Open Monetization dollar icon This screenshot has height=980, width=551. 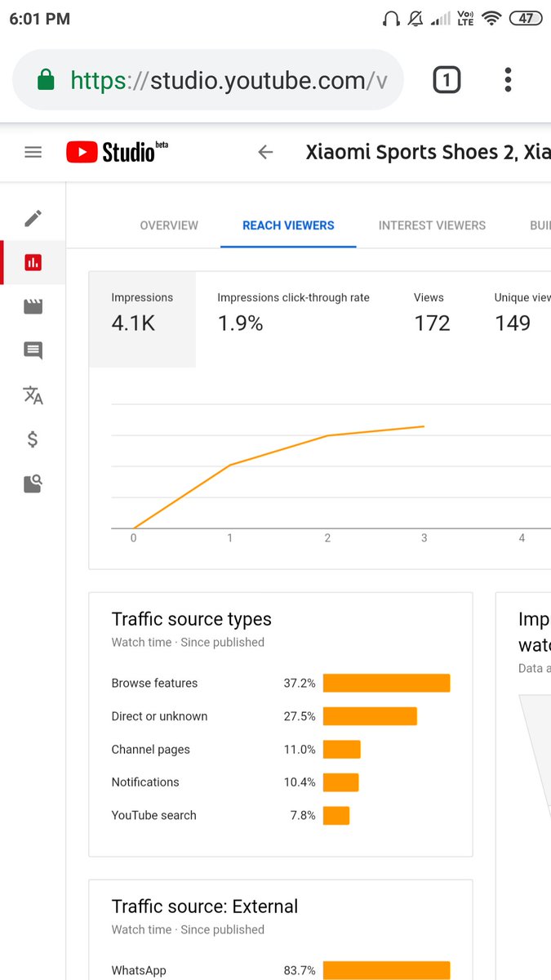[x=33, y=439]
